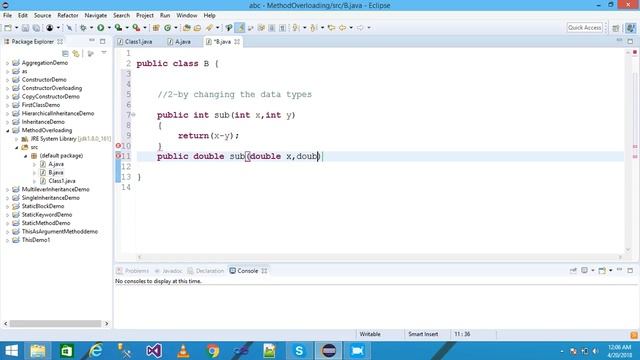
Task: Click the green Run button icon
Action: click(100, 28)
